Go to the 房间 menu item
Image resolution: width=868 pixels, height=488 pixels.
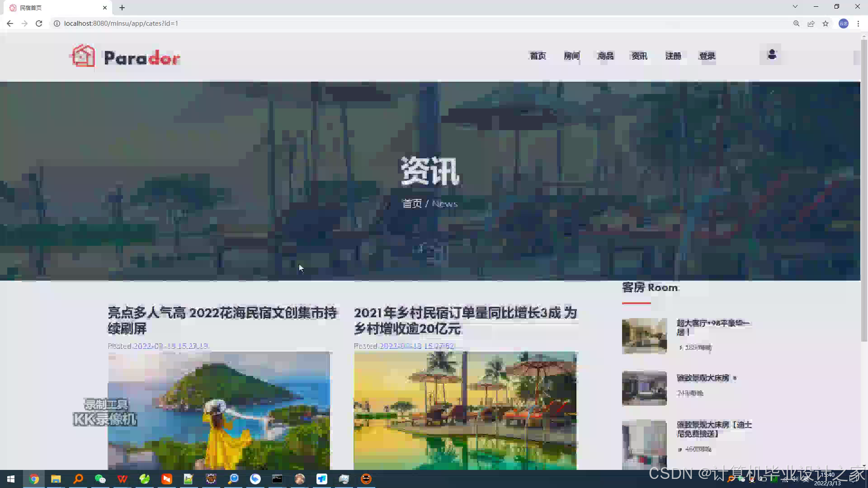[571, 56]
